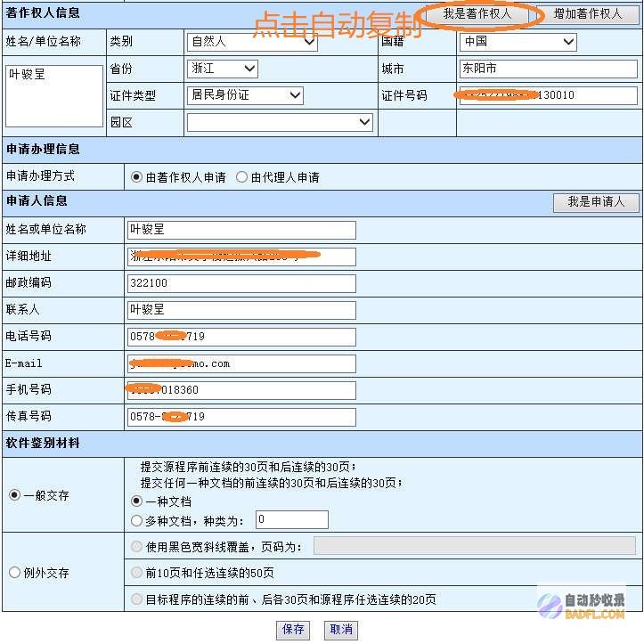The image size is (644, 644).
Task: Select 使用黑色宽斜线覆盖 radio option
Action: point(136,547)
